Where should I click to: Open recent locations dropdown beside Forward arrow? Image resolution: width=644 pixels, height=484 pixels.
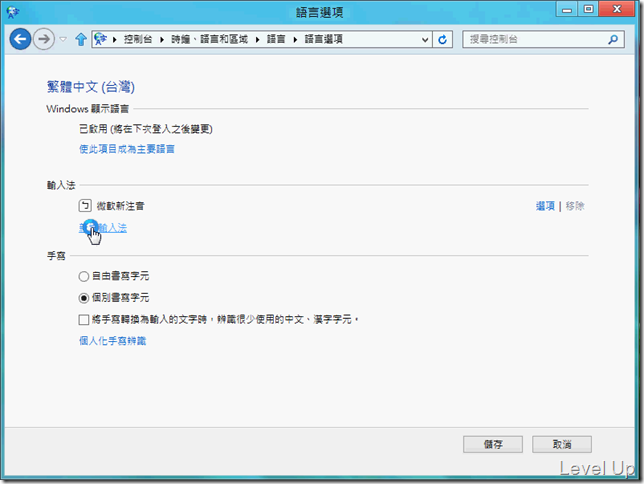coord(63,39)
